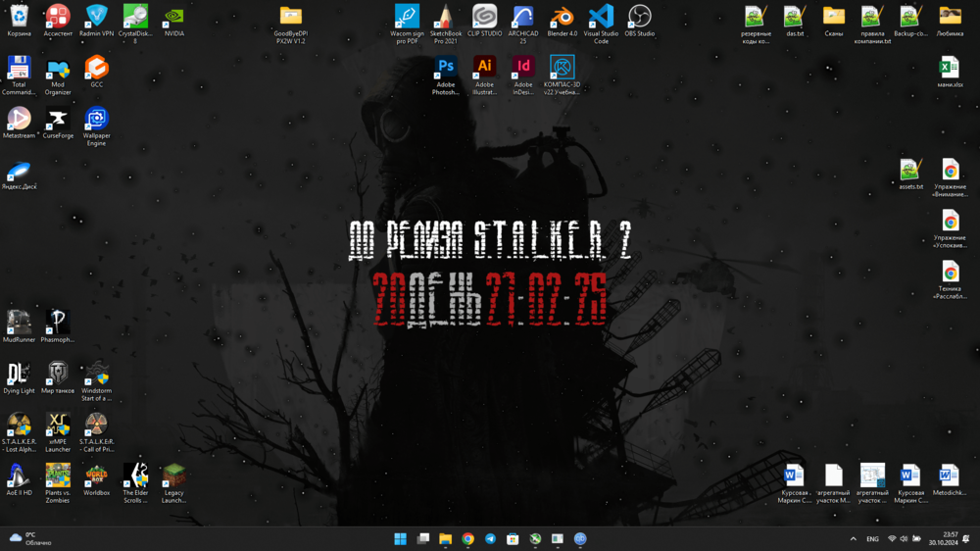Launch Mod Organizer
Viewport: 980px width, 551px height.
coord(58,75)
